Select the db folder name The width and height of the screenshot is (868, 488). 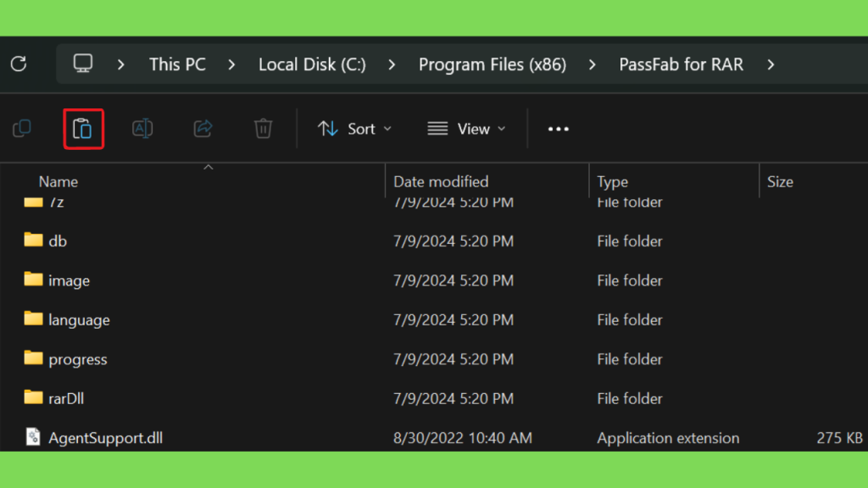58,241
